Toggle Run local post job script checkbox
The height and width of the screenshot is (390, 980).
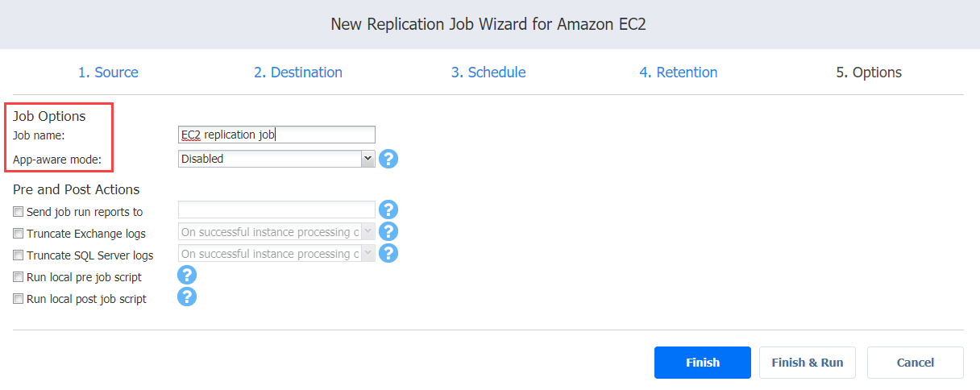click(x=19, y=299)
